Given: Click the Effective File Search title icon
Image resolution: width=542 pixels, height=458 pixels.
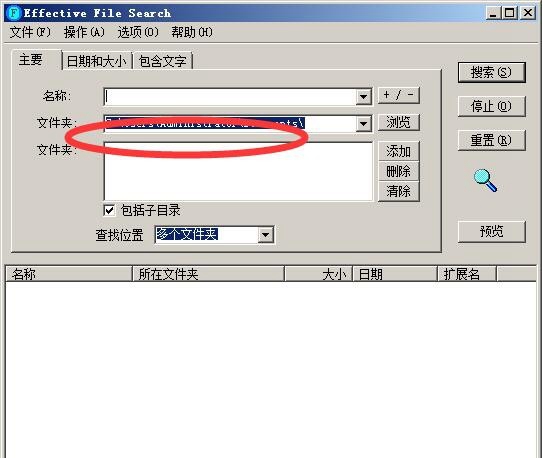Looking at the screenshot, I should pos(14,13).
